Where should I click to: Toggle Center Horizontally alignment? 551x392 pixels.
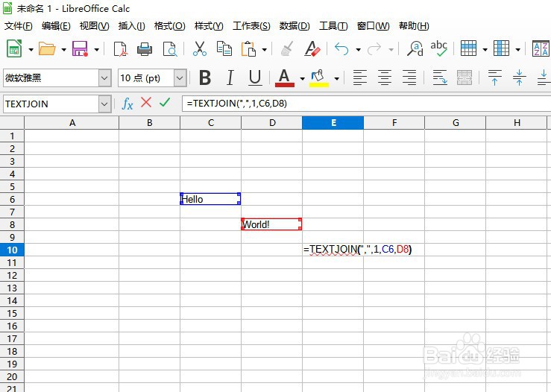(385, 78)
